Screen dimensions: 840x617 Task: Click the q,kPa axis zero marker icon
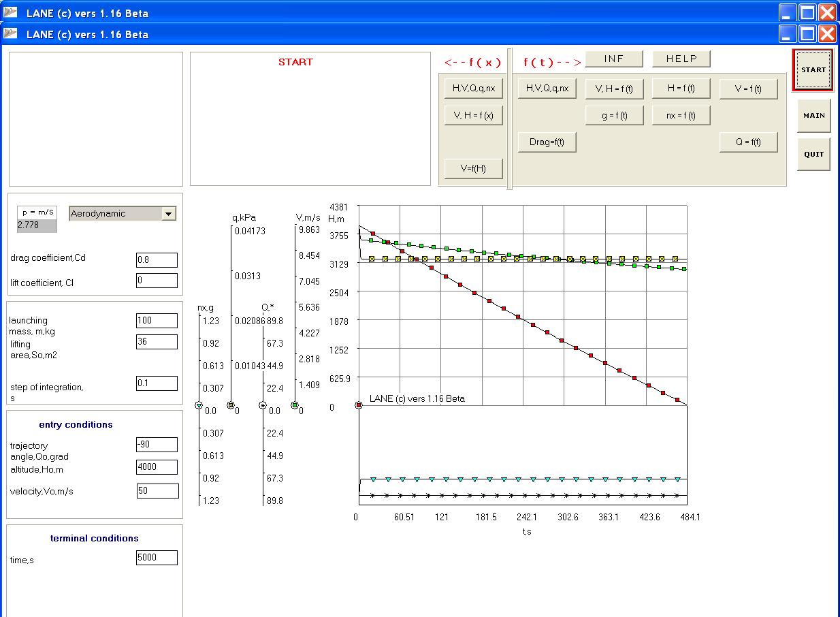coord(231,405)
